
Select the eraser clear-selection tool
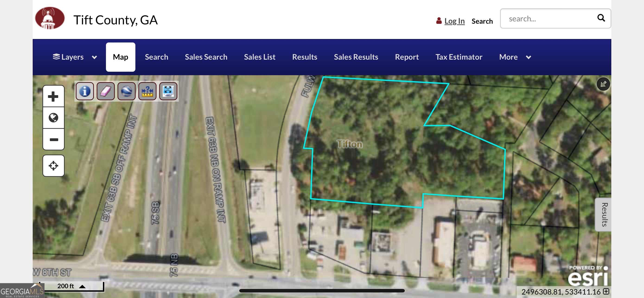click(x=105, y=91)
